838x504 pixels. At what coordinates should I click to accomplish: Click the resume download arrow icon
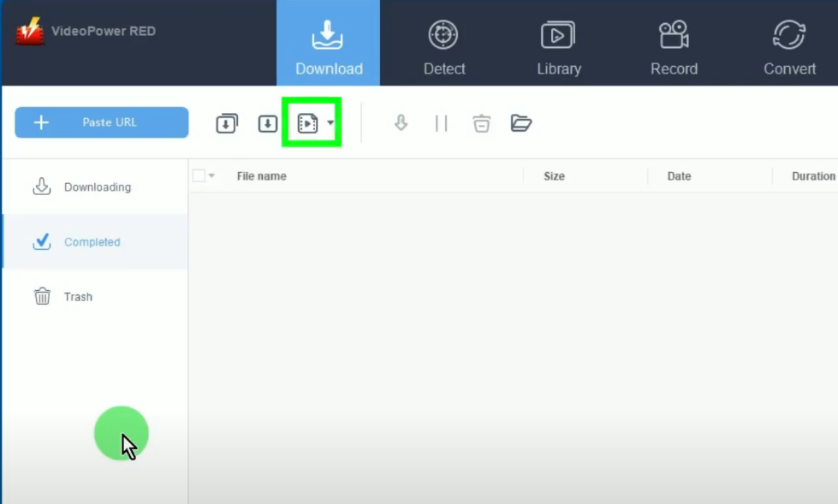click(401, 123)
